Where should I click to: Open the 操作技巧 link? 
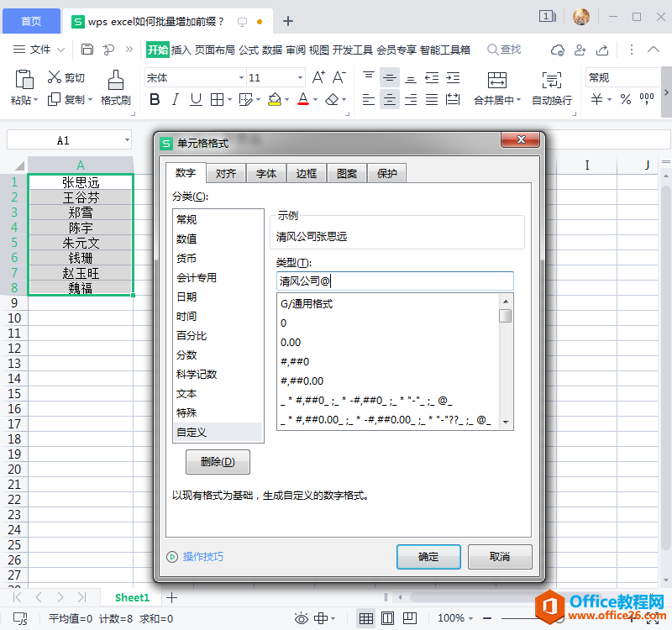(202, 557)
